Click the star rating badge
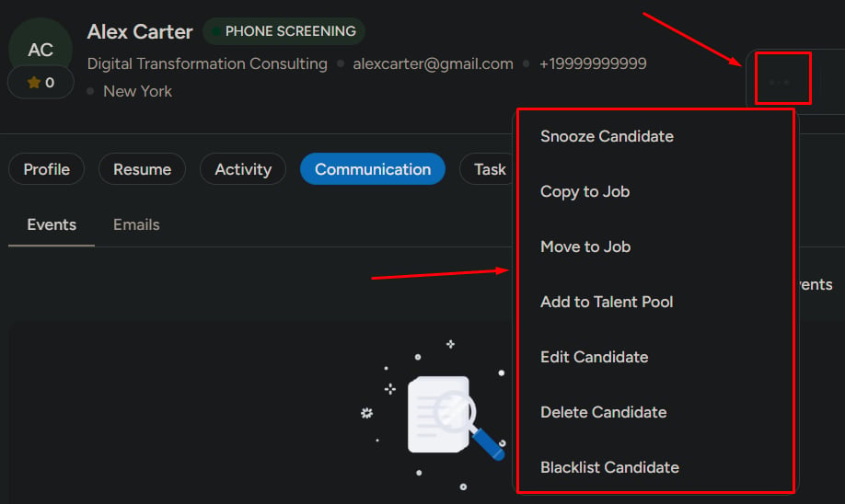 pos(41,83)
